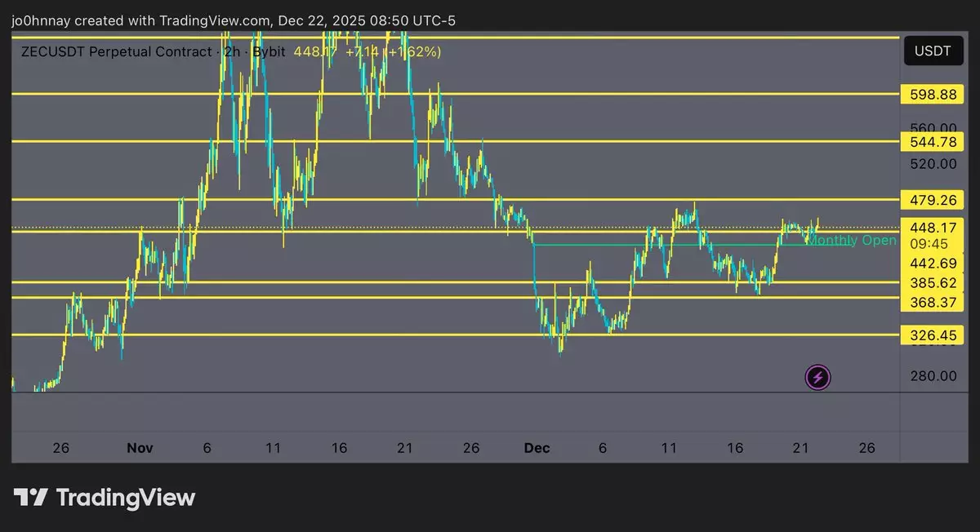
Task: Select the 544.78 price level label
Action: [932, 142]
